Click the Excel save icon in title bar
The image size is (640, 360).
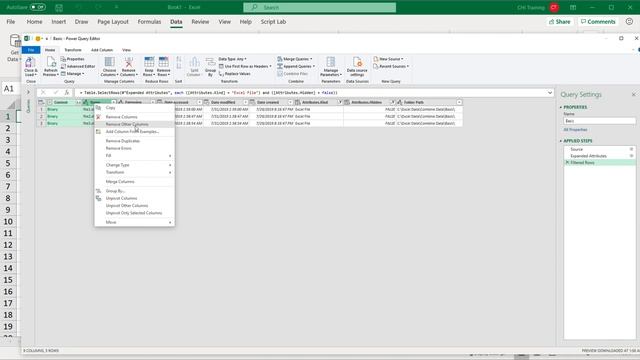[59, 7]
